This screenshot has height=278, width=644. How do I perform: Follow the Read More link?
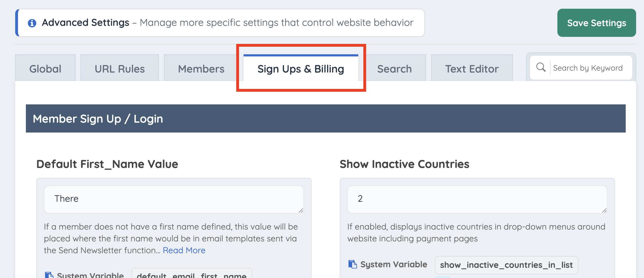pyautogui.click(x=184, y=250)
